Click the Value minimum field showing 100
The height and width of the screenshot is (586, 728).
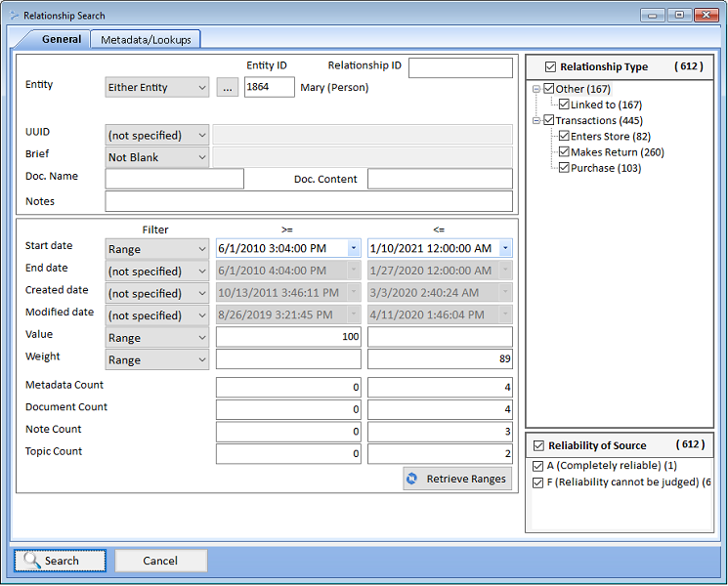[288, 337]
